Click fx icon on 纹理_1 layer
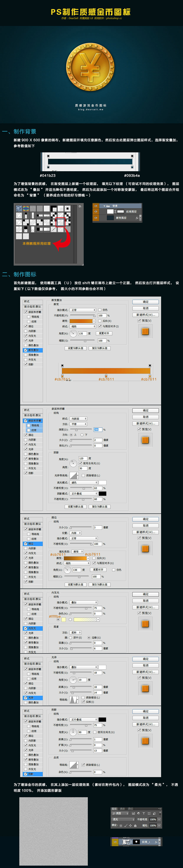This screenshot has width=183, height=868. [x=156, y=842]
